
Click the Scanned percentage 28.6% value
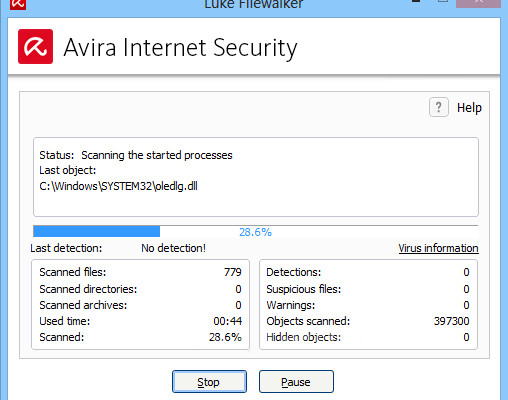[225, 337]
